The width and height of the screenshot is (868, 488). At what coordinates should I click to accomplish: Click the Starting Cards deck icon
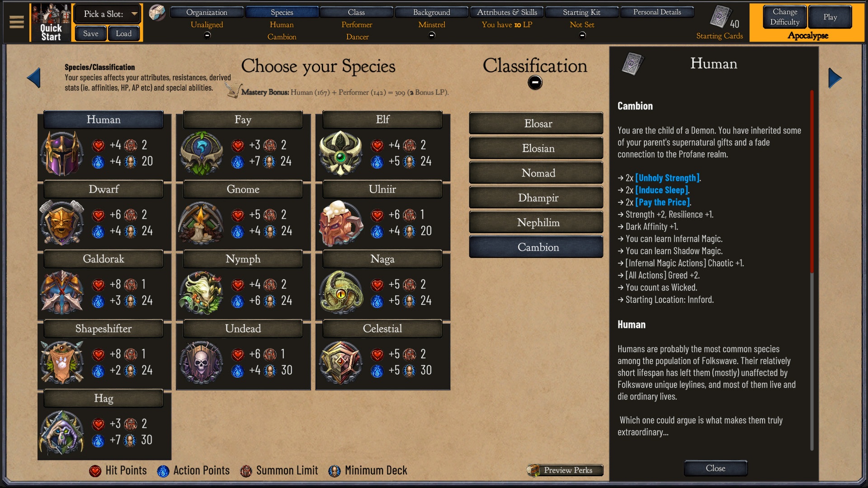[x=720, y=17]
